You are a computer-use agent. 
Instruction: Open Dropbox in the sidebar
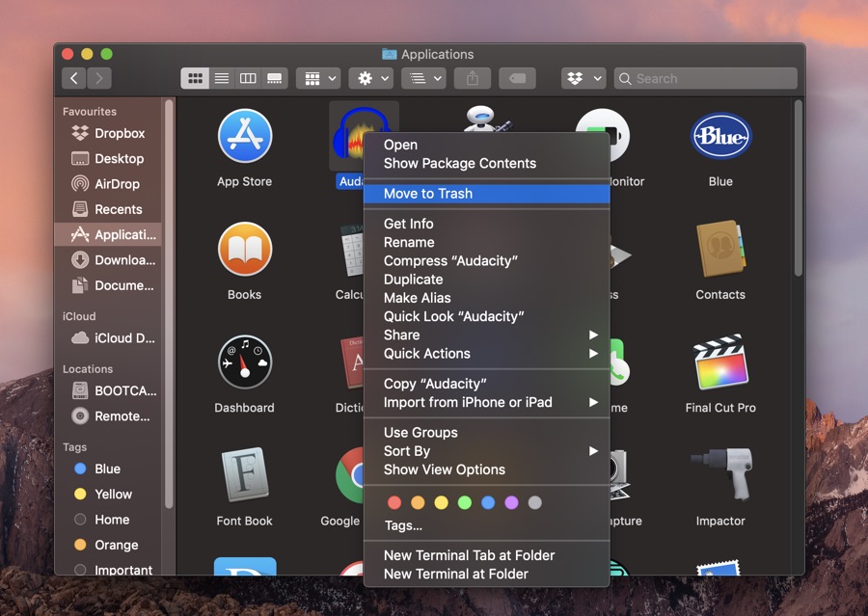[108, 133]
